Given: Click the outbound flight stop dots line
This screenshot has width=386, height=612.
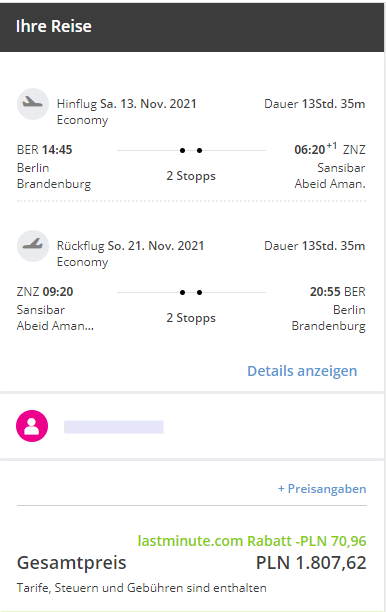Looking at the screenshot, I should (x=191, y=150).
